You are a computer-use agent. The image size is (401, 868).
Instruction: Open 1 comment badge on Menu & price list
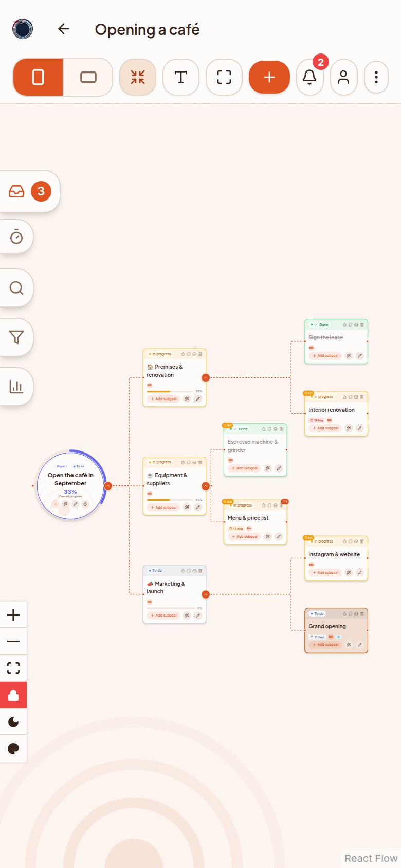[285, 502]
